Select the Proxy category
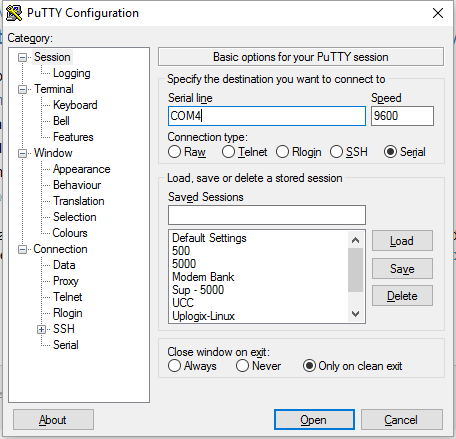456x439 pixels. pyautogui.click(x=66, y=281)
